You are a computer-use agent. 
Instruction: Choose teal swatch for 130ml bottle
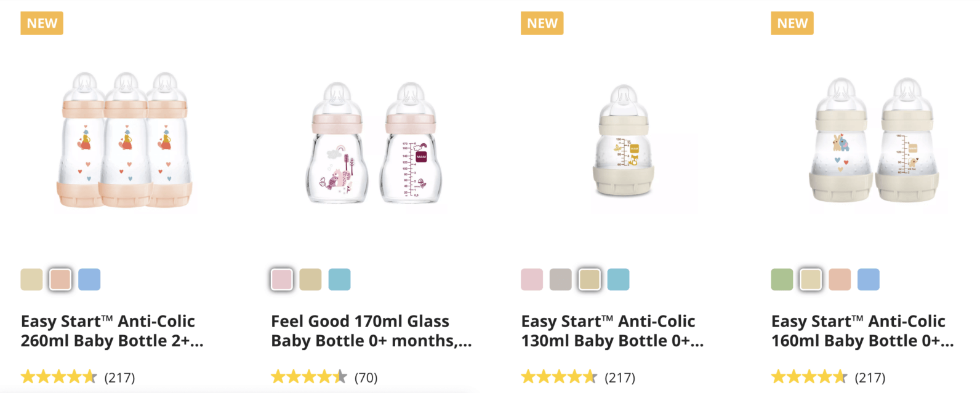coord(618,280)
